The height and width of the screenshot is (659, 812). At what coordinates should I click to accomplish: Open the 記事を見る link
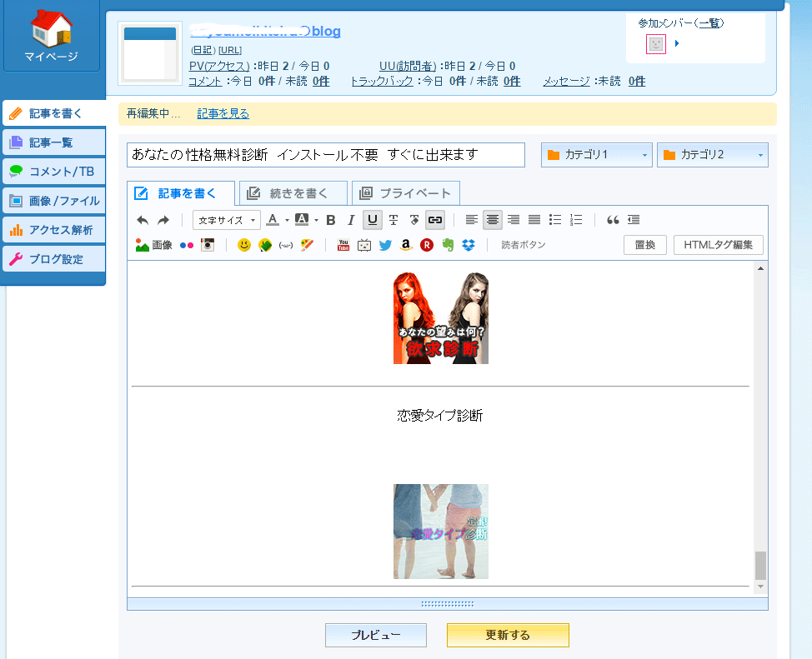(223, 113)
